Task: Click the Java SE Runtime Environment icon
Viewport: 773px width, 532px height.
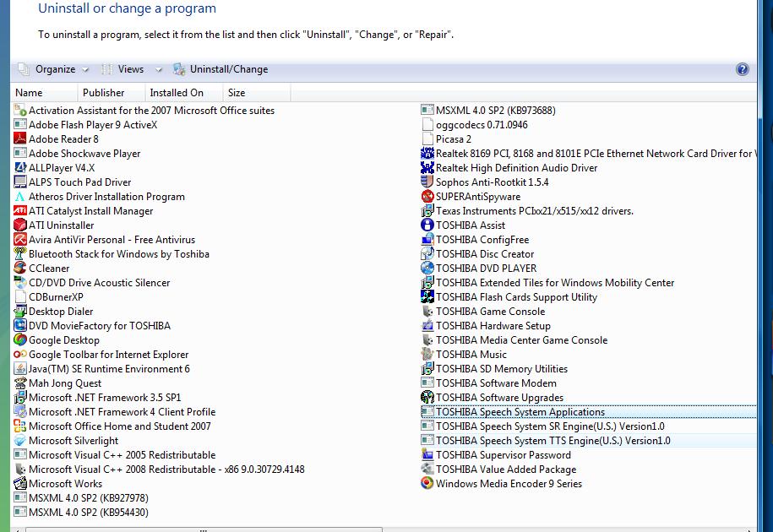Action: pos(19,368)
